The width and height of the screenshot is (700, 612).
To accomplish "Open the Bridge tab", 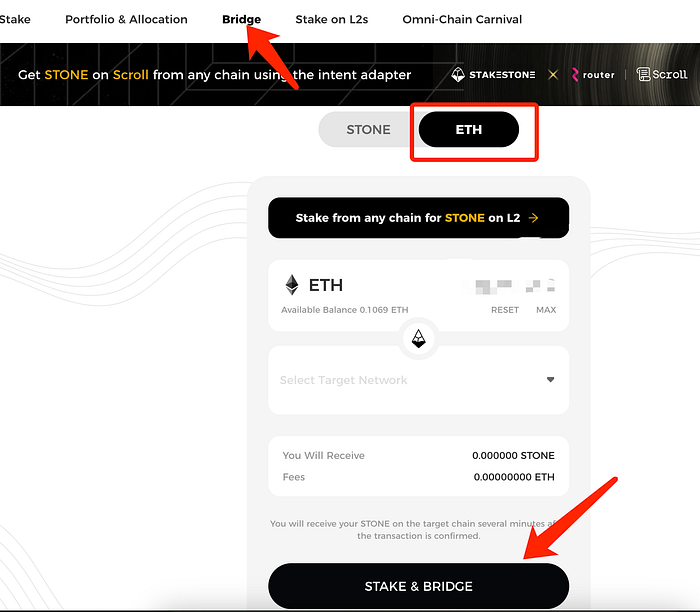I will pyautogui.click(x=241, y=19).
